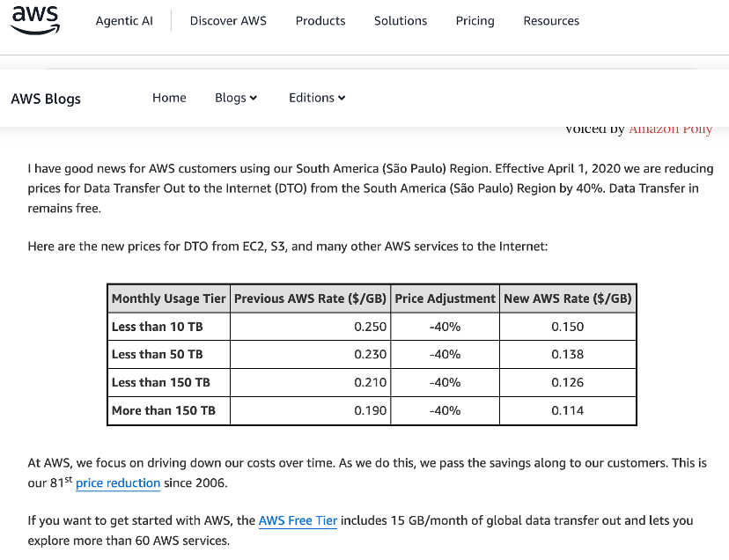Screen dimensions: 729x560
Task: Select -40% in the Less than 10 TB row
Action: [445, 327]
